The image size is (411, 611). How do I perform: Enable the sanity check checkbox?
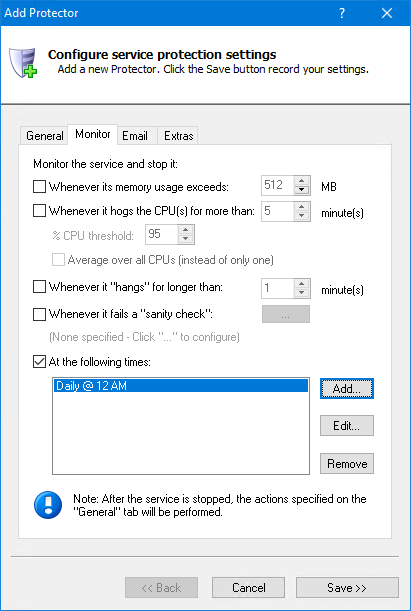(x=39, y=314)
